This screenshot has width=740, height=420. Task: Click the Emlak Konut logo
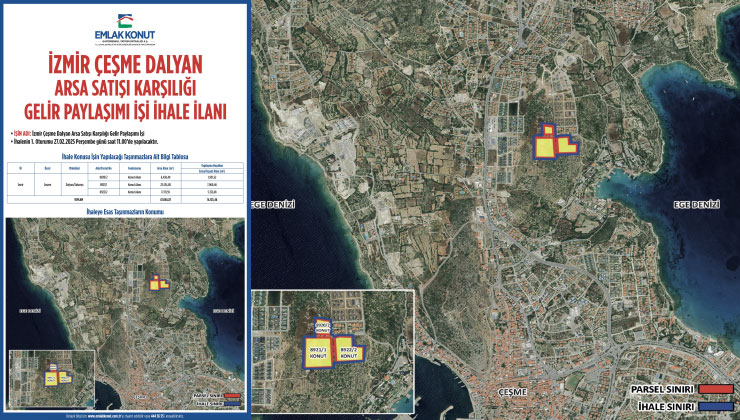coord(124,31)
